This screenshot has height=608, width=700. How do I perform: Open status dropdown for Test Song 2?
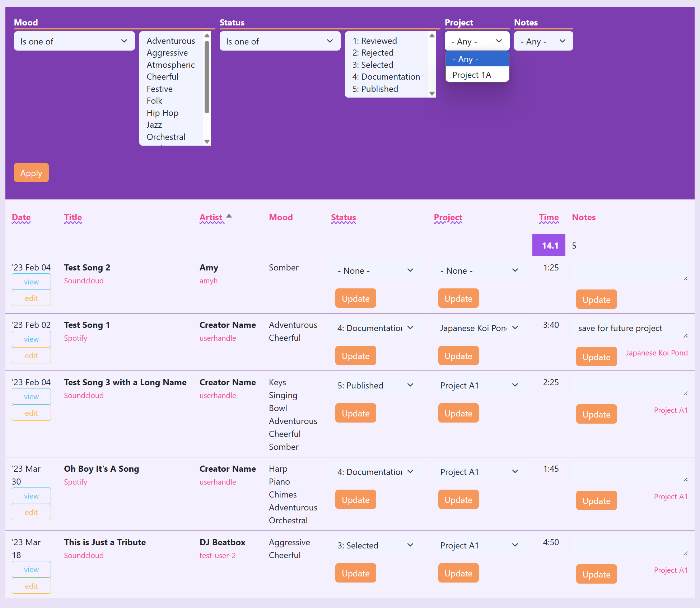(x=375, y=271)
